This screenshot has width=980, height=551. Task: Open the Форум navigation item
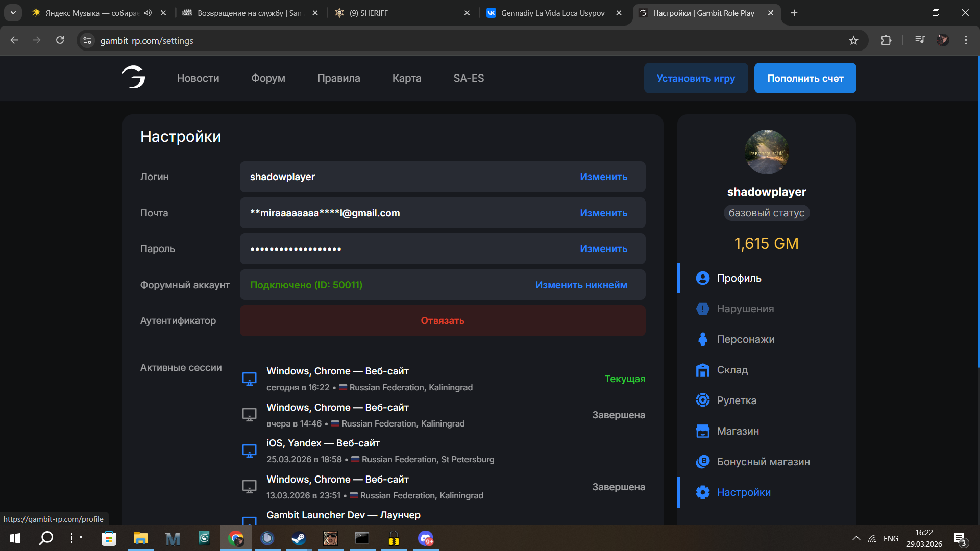(268, 78)
